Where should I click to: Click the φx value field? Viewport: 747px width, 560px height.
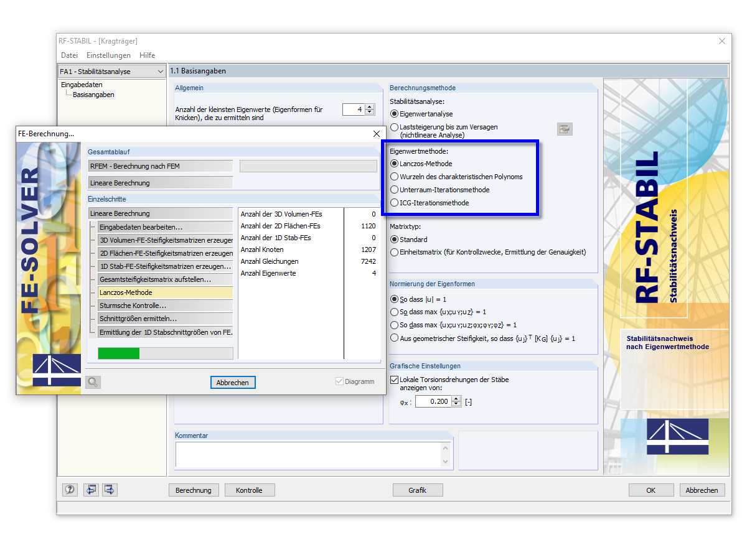click(x=433, y=401)
